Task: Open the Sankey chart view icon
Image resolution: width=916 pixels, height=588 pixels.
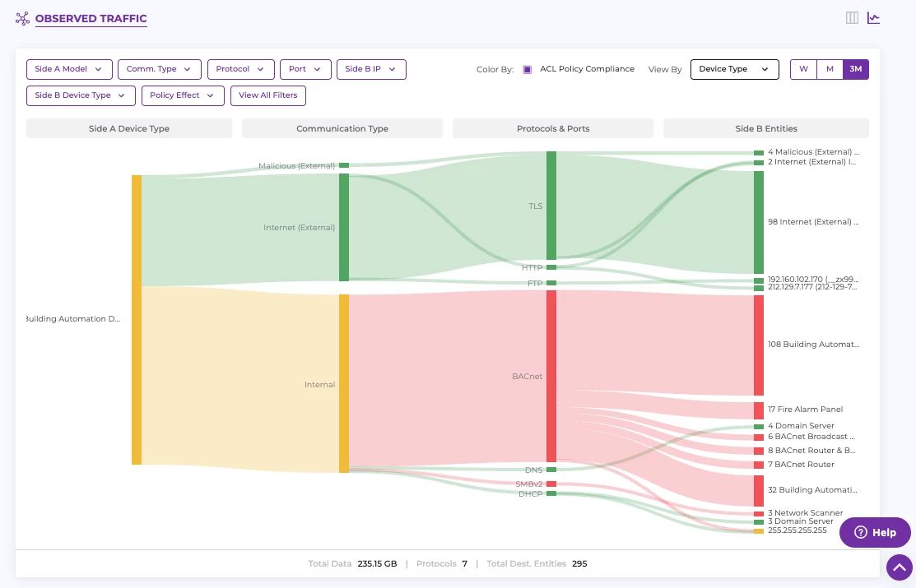Action: (x=873, y=17)
